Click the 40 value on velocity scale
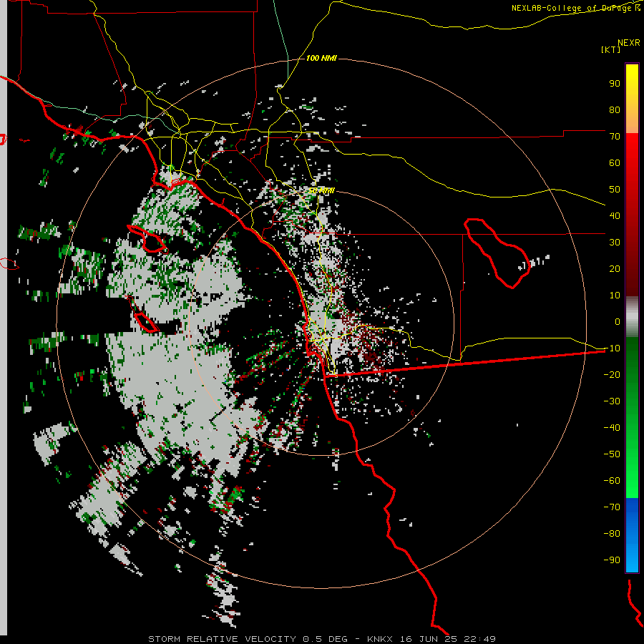This screenshot has height=644, width=644. (x=615, y=215)
